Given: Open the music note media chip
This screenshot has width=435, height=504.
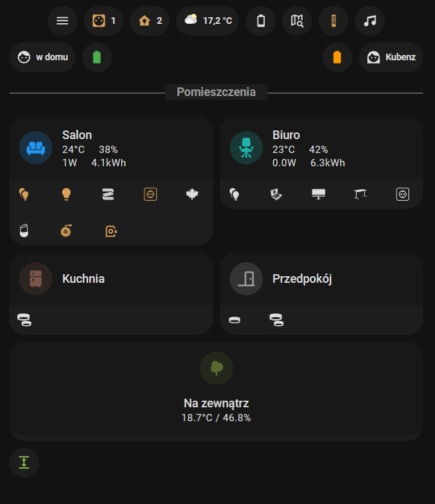Looking at the screenshot, I should (x=369, y=21).
